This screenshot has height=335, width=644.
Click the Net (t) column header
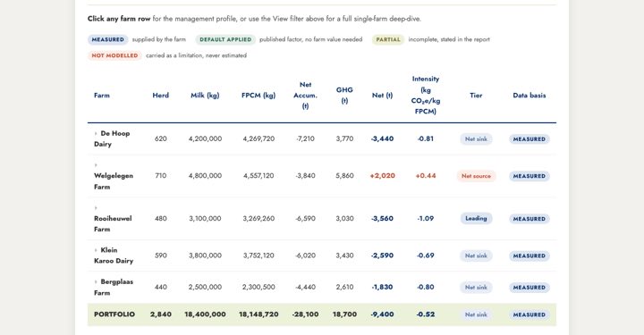tap(383, 95)
